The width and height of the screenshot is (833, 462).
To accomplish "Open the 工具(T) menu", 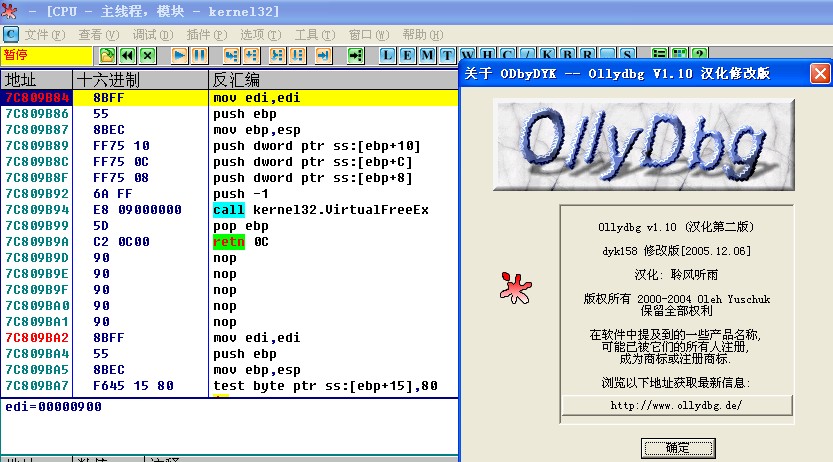I will coord(315,35).
